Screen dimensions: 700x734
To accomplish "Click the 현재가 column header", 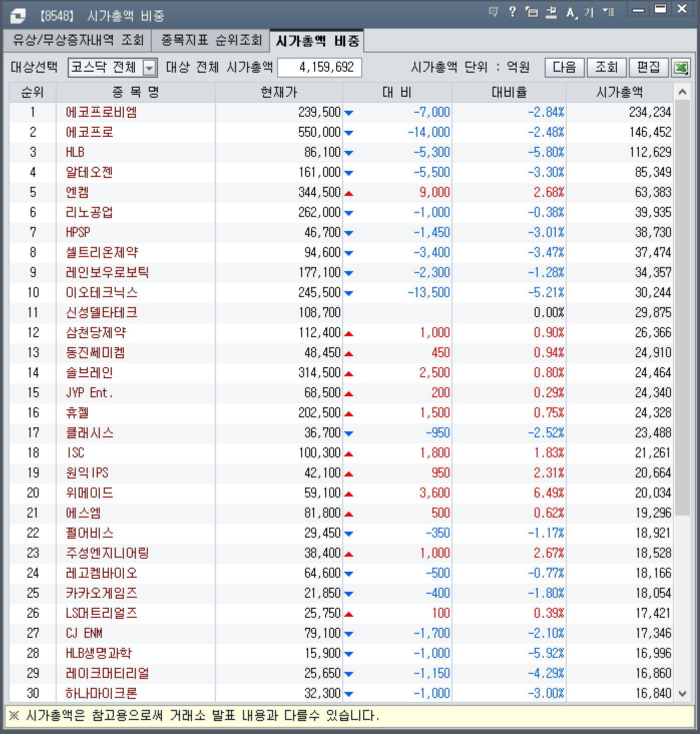I will (279, 92).
